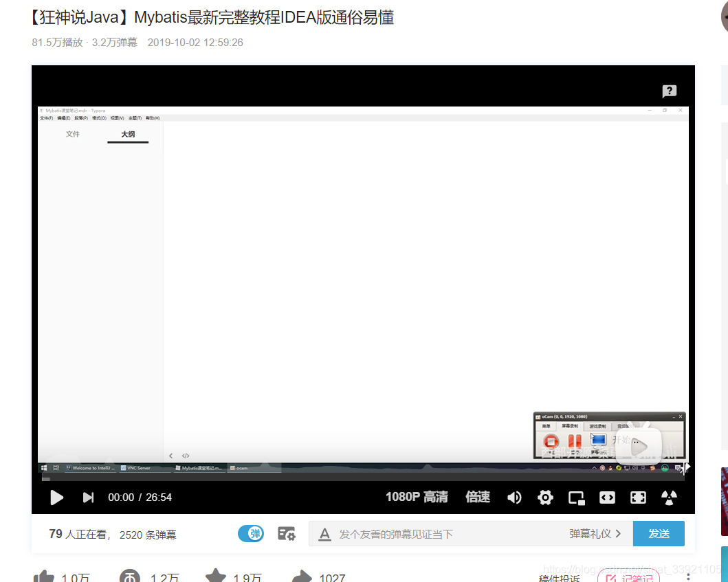Click the 稿件投诉 report link
This screenshot has width=728, height=582.
(x=559, y=578)
